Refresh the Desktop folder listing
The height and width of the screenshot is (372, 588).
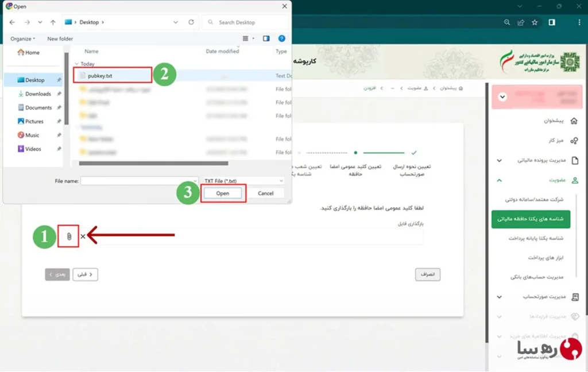[x=191, y=22]
